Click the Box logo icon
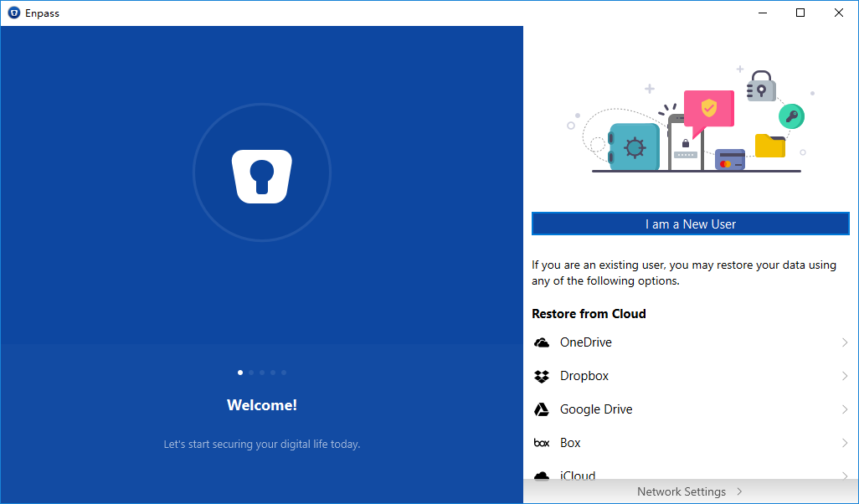 point(542,443)
